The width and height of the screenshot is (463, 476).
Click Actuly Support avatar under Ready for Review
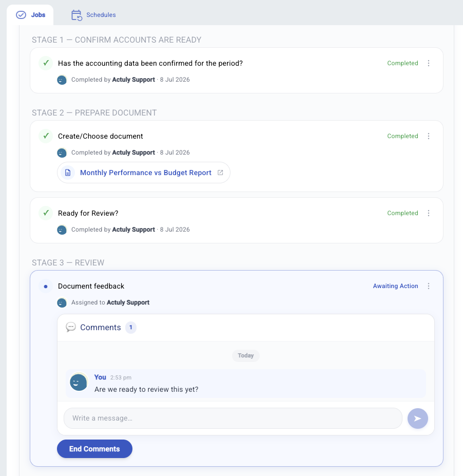coord(62,230)
